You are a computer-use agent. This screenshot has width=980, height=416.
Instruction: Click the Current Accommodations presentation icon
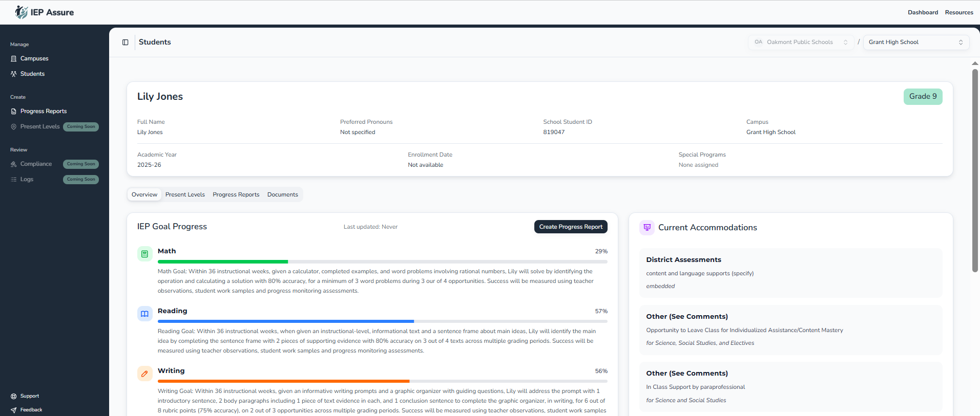(x=647, y=228)
